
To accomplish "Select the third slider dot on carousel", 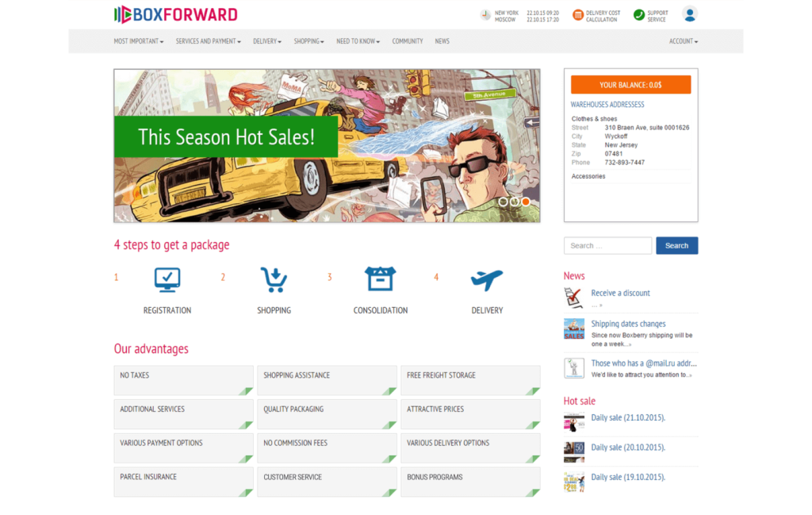I will (x=525, y=202).
